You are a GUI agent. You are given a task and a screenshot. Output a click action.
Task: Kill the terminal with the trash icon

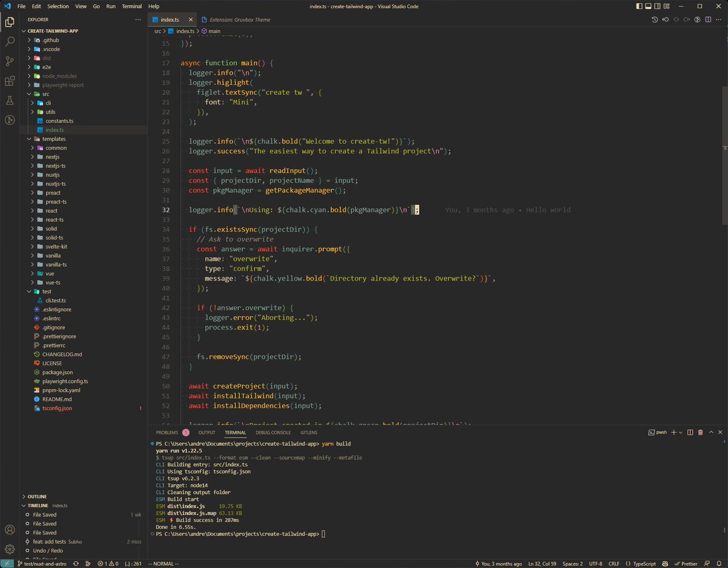(701, 432)
